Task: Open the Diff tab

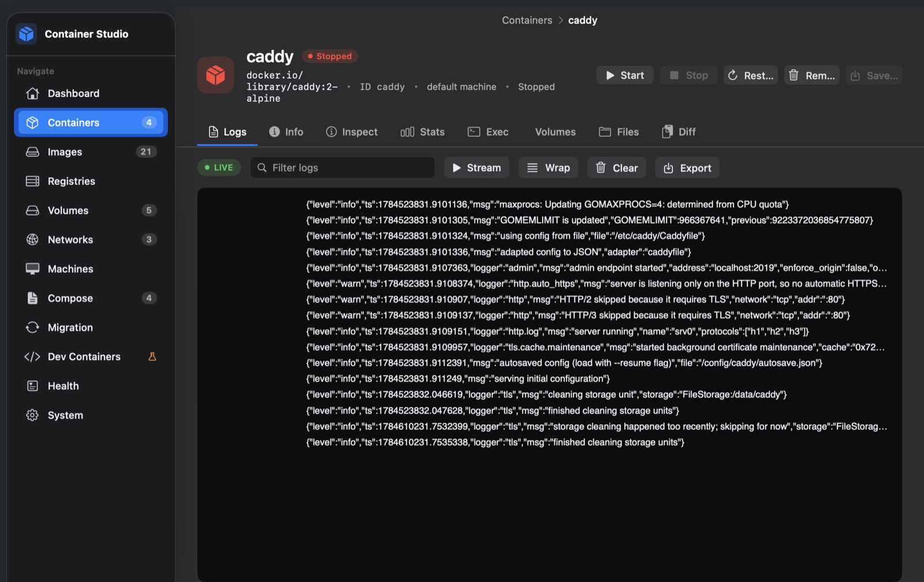Action: pos(679,132)
